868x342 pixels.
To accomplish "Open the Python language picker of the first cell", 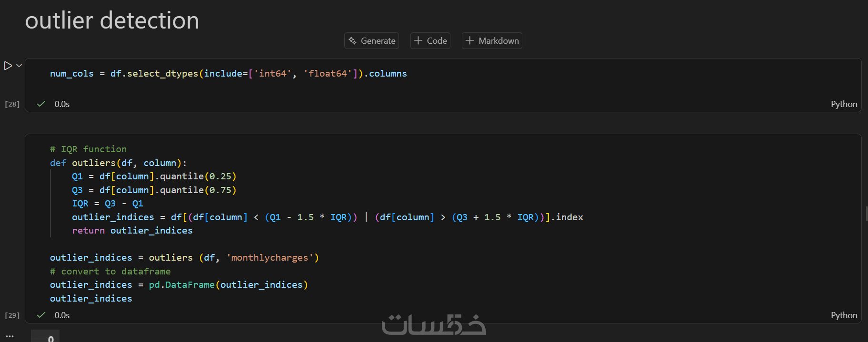I will pos(844,104).
